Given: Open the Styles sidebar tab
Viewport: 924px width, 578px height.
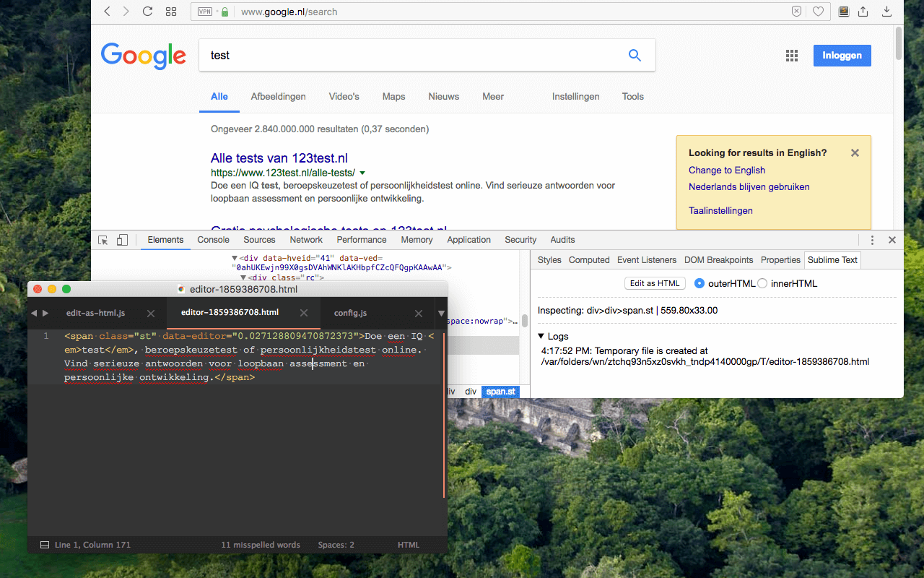Looking at the screenshot, I should point(549,260).
